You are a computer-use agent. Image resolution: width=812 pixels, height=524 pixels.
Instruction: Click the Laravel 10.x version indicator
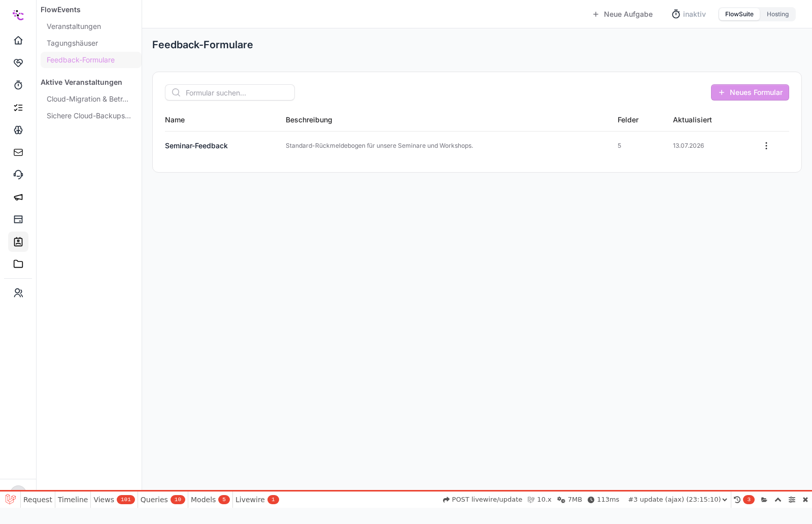[539, 500]
